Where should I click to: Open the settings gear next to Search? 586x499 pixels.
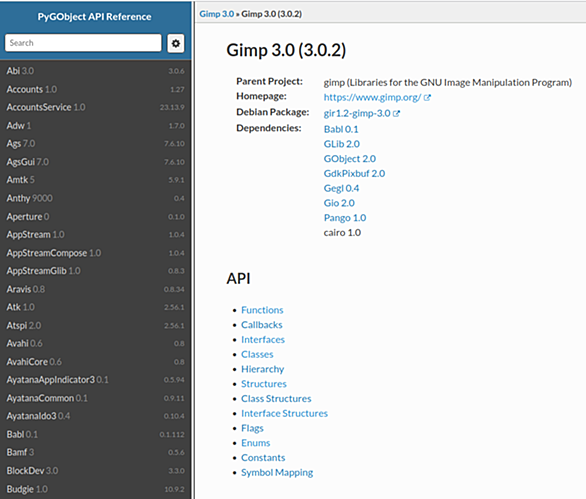(176, 43)
